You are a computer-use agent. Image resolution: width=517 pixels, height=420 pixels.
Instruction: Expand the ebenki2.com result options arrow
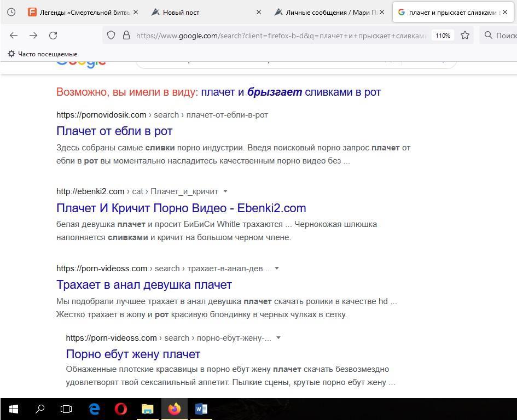pyautogui.click(x=225, y=191)
